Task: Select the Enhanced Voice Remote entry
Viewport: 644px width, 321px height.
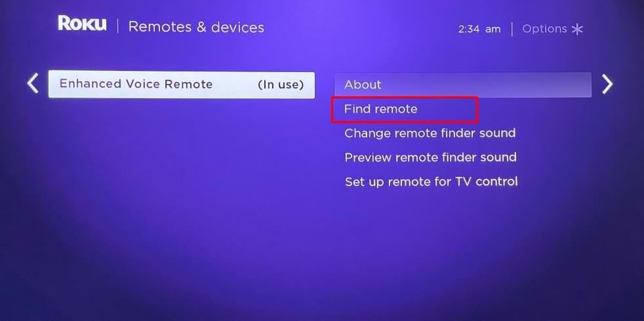Action: 182,85
